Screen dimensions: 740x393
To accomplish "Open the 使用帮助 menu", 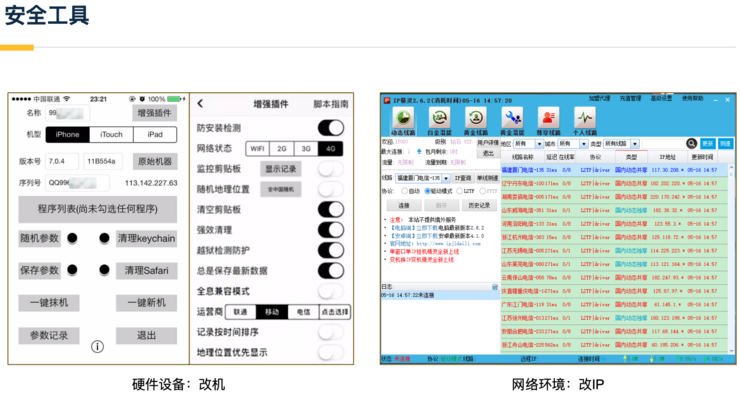I will click(692, 99).
